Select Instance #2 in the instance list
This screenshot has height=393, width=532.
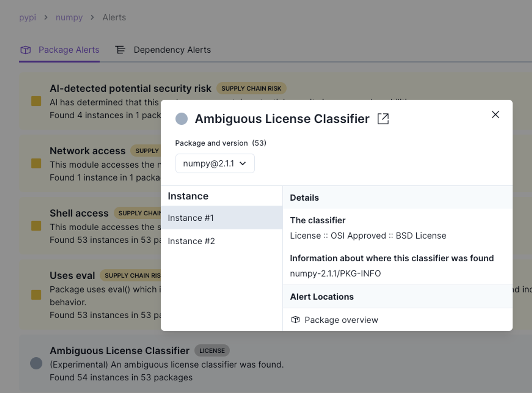(x=221, y=241)
